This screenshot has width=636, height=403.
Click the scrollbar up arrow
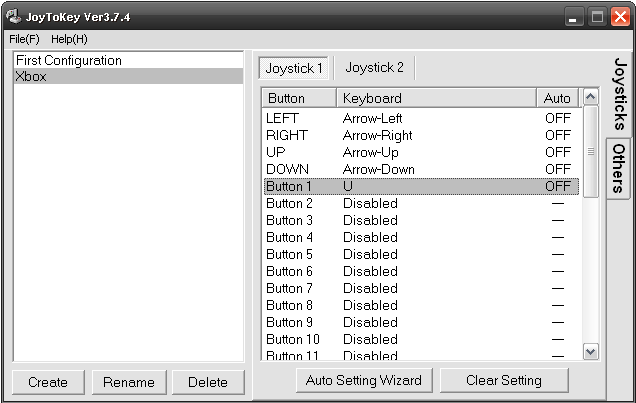click(x=591, y=97)
